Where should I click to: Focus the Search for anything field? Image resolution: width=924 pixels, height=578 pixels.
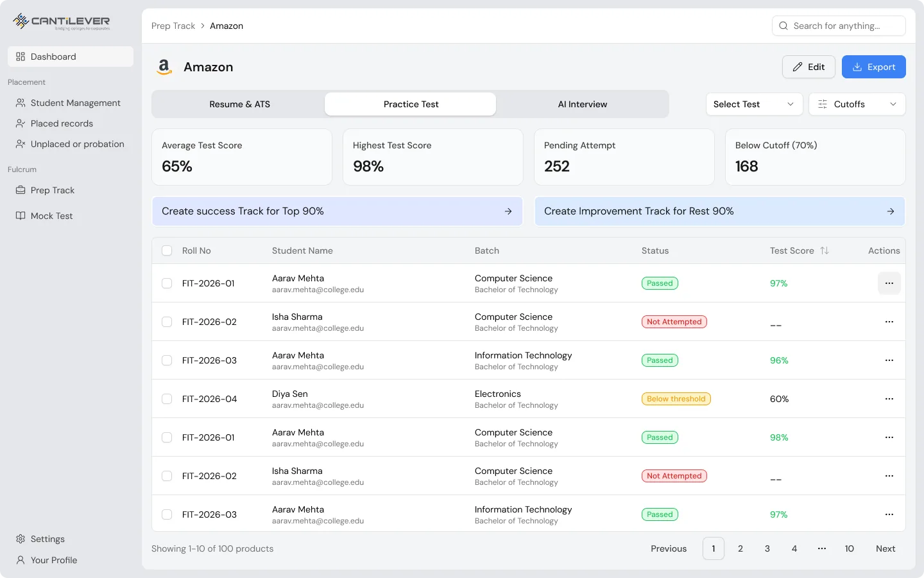pyautogui.click(x=839, y=26)
